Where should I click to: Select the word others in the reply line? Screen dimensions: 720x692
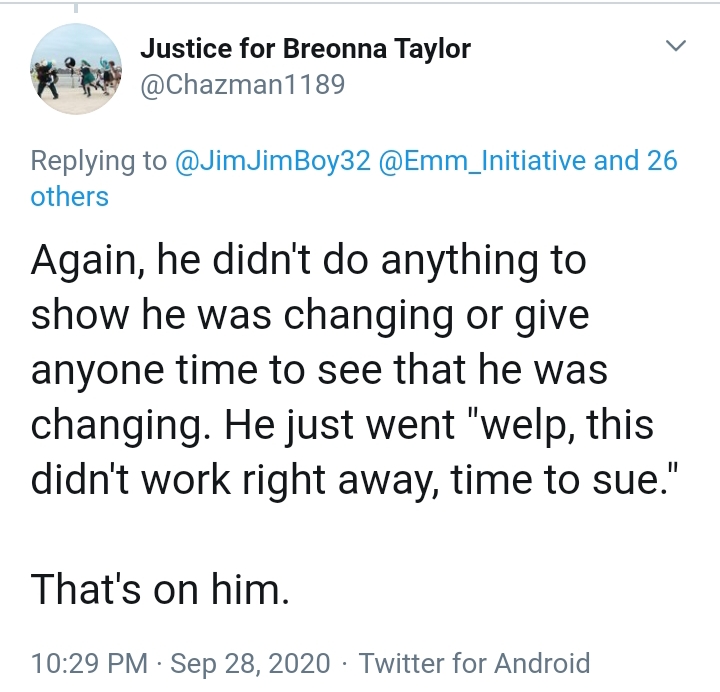click(x=69, y=197)
